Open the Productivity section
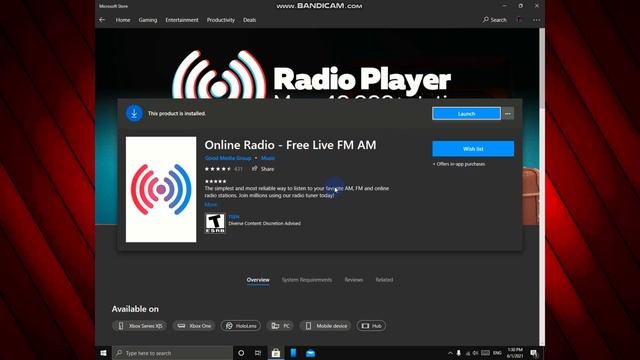The width and height of the screenshot is (640, 360). [x=221, y=20]
